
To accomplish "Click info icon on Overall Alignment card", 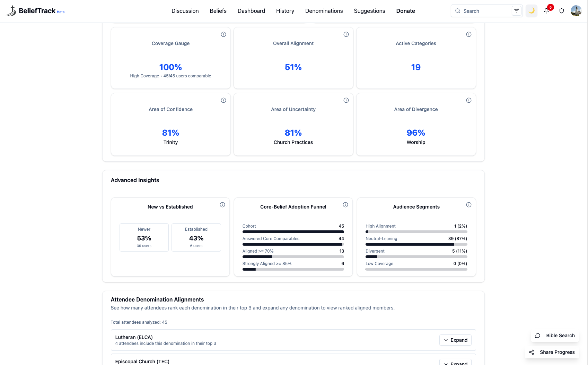I will point(346,34).
